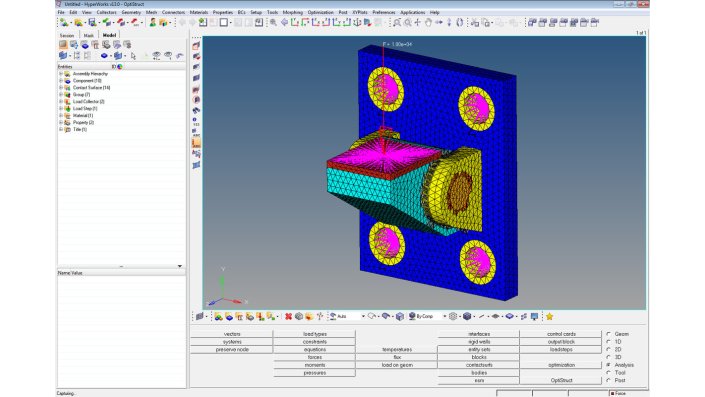The width and height of the screenshot is (705, 397).
Task: Click the Save Model floppy disk icon
Action: [x=92, y=22]
